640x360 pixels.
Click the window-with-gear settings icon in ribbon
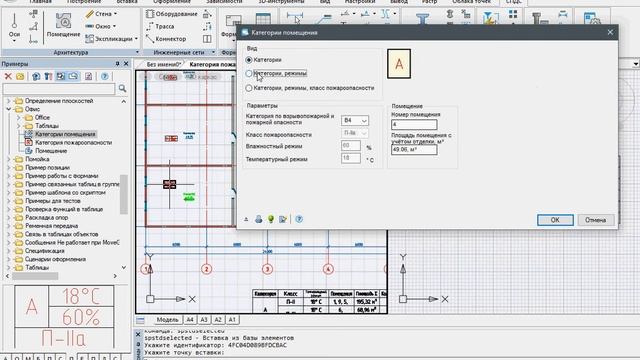click(x=592, y=19)
